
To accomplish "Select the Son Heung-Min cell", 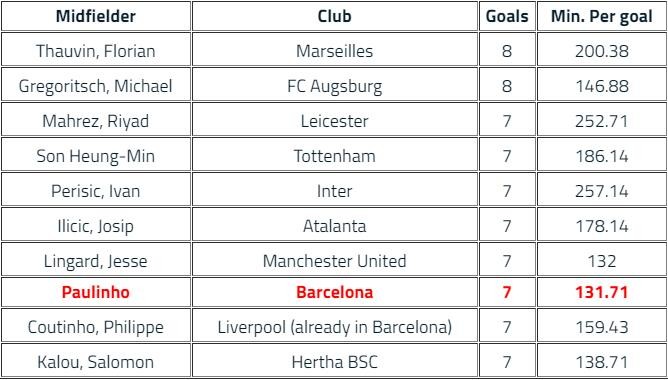I will [96, 156].
